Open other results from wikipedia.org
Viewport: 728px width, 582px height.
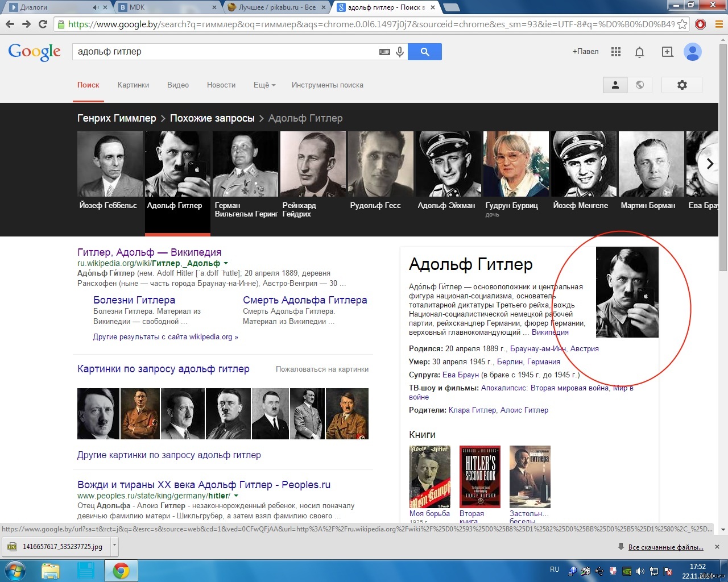(166, 336)
